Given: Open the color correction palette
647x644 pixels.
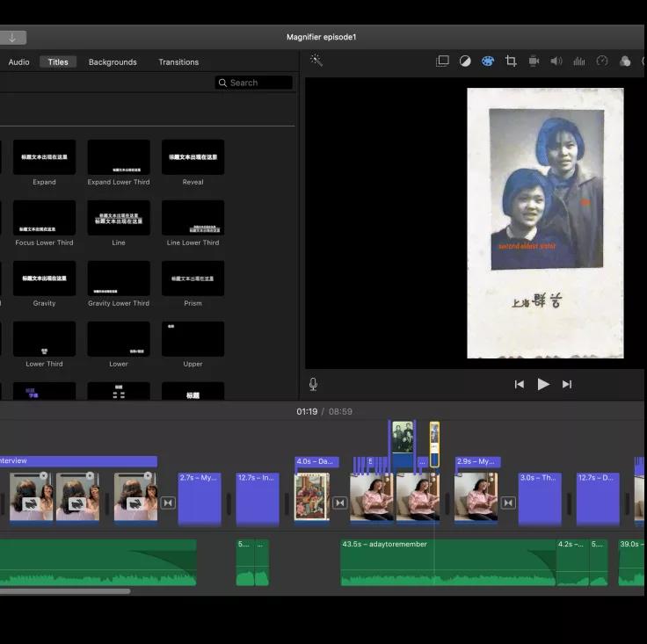Looking at the screenshot, I should pos(488,62).
